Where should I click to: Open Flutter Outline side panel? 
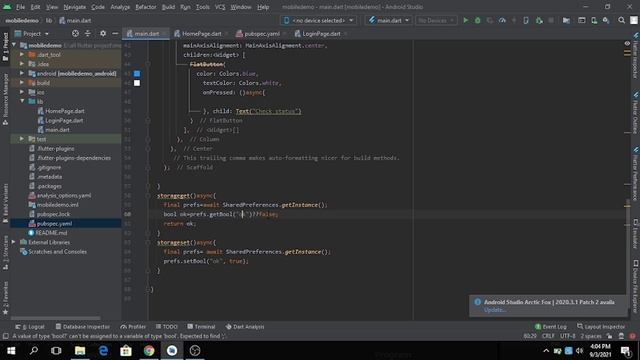coord(636,113)
